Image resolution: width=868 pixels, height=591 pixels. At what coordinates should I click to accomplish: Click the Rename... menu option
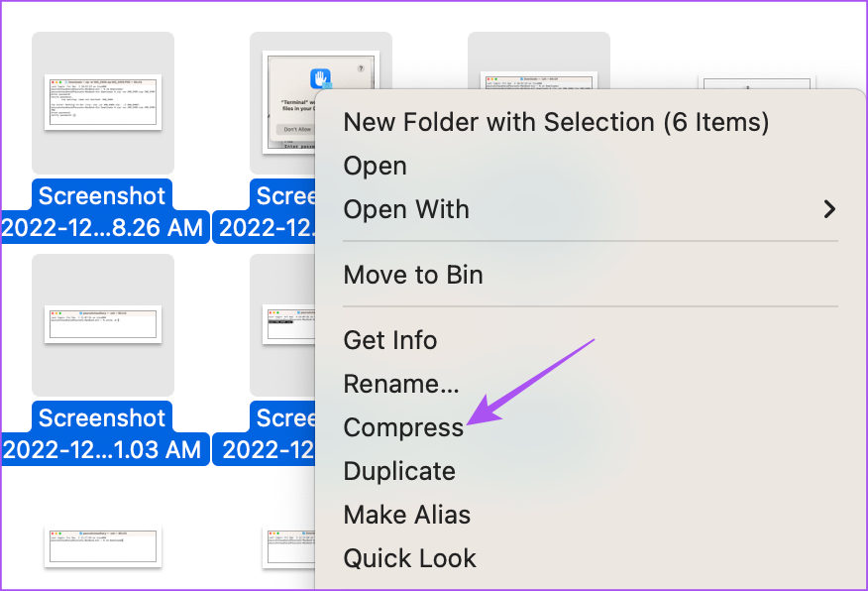click(401, 384)
